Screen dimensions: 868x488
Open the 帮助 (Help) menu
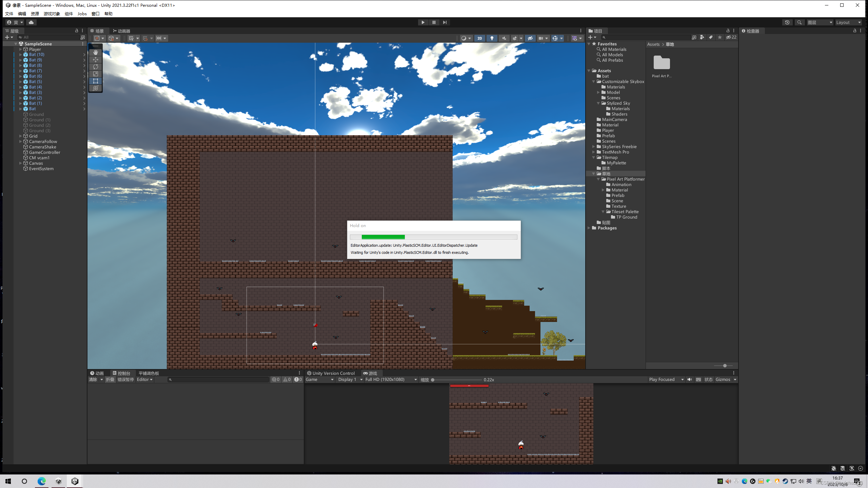click(x=108, y=14)
